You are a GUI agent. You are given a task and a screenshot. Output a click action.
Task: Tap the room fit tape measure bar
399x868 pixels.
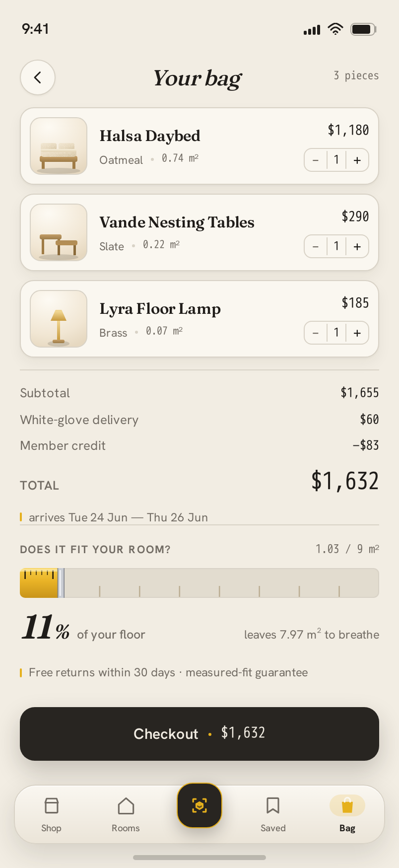[x=199, y=583]
